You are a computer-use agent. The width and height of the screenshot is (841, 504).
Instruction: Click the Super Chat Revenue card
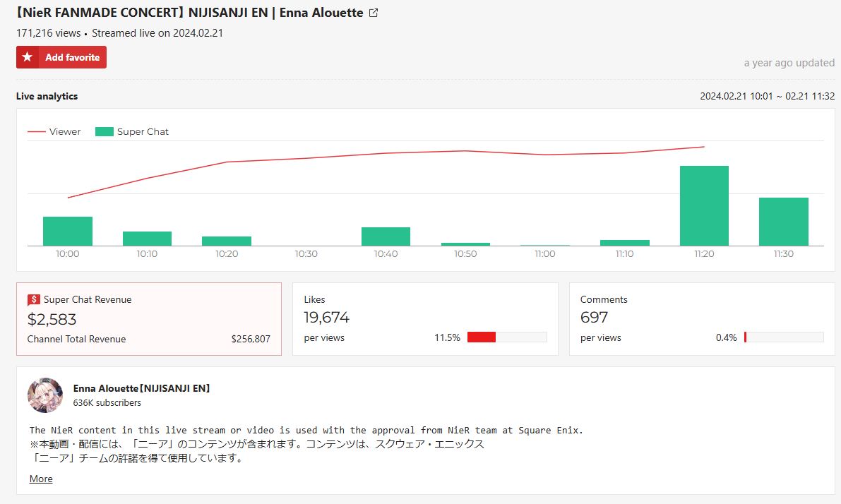tap(149, 319)
